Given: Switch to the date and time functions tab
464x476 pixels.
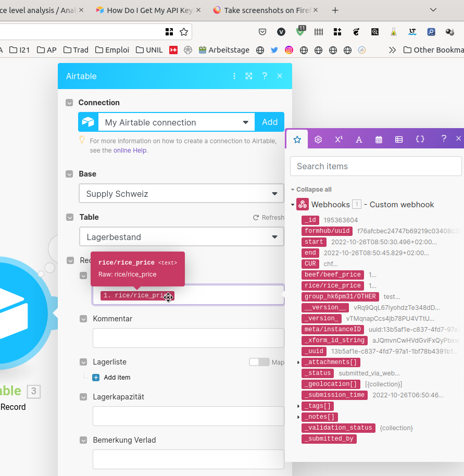Looking at the screenshot, I should coord(379,140).
